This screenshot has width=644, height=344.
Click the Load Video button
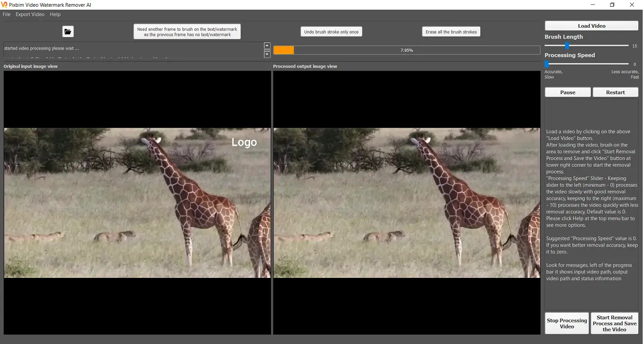coord(591,26)
